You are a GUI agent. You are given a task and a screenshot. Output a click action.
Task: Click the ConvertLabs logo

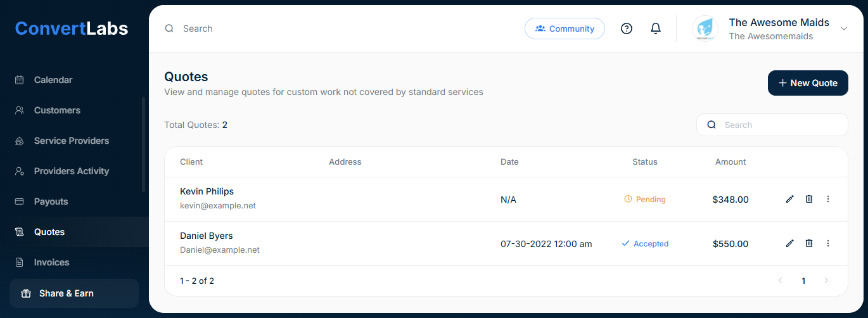click(72, 29)
